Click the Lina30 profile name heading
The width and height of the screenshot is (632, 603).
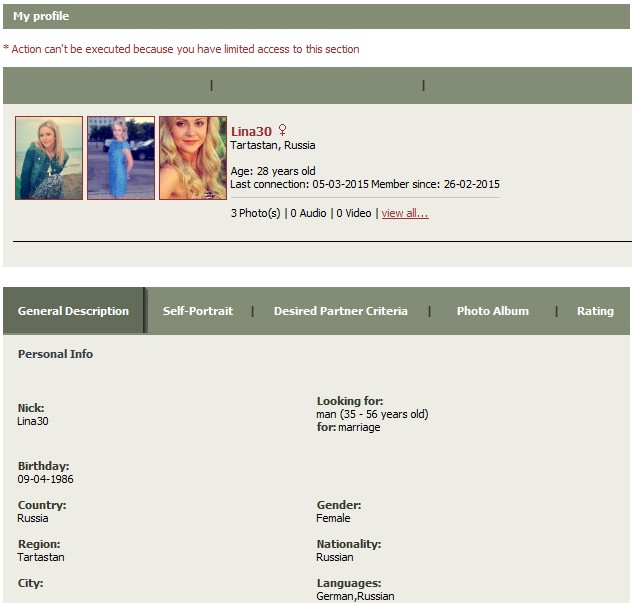point(251,131)
